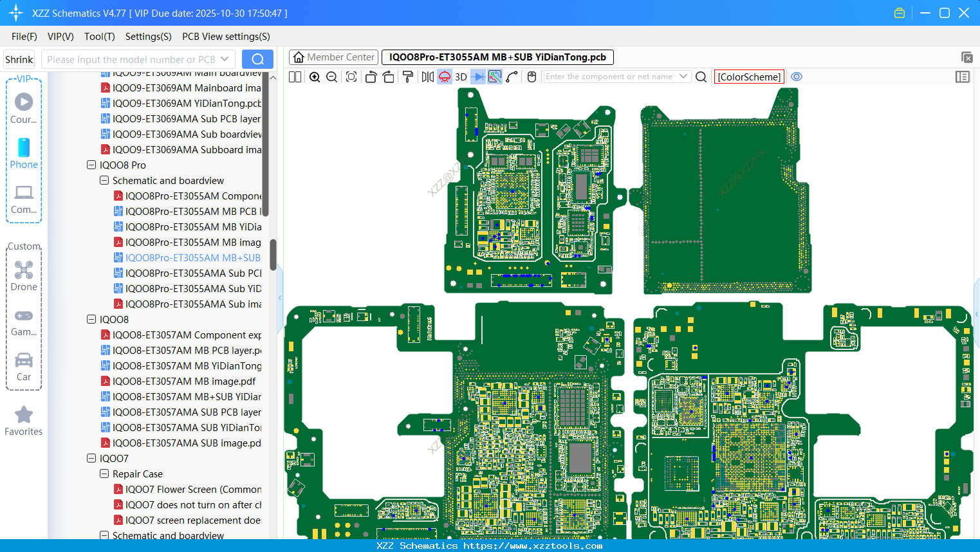Collapse the IQOO8 Pro tree node
Screen dimensions: 980x552
pos(91,165)
